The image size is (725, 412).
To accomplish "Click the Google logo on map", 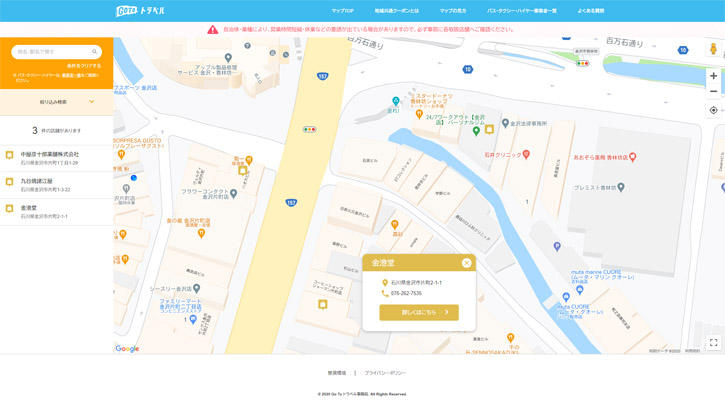I will coord(127,348).
